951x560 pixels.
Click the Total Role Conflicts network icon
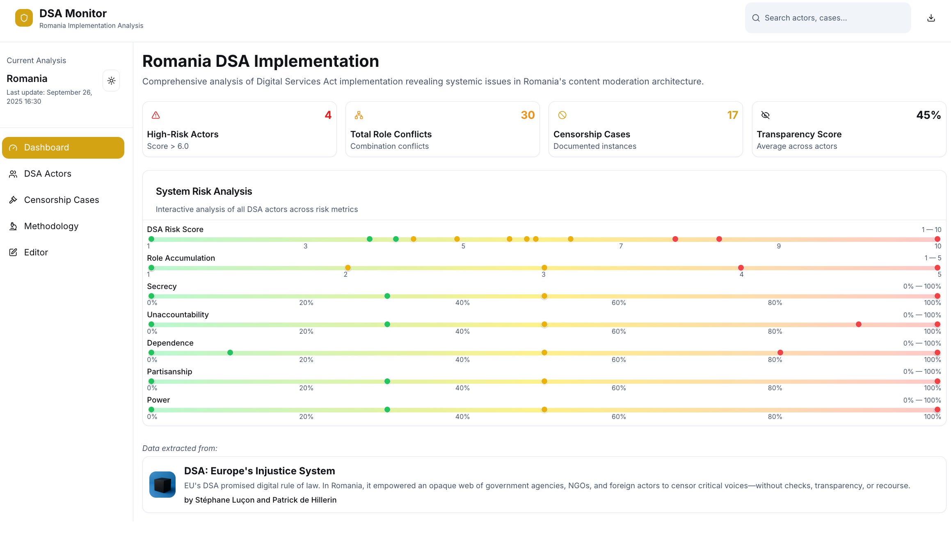tap(359, 115)
